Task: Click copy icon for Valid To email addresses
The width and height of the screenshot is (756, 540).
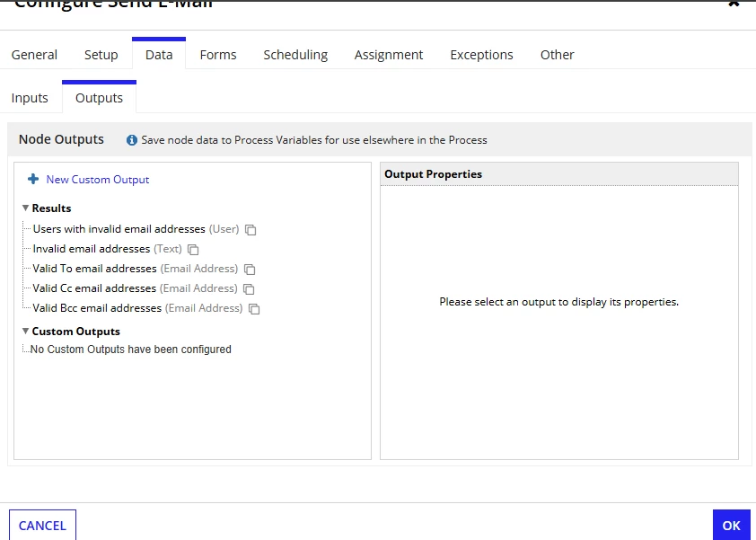Action: pyautogui.click(x=250, y=270)
